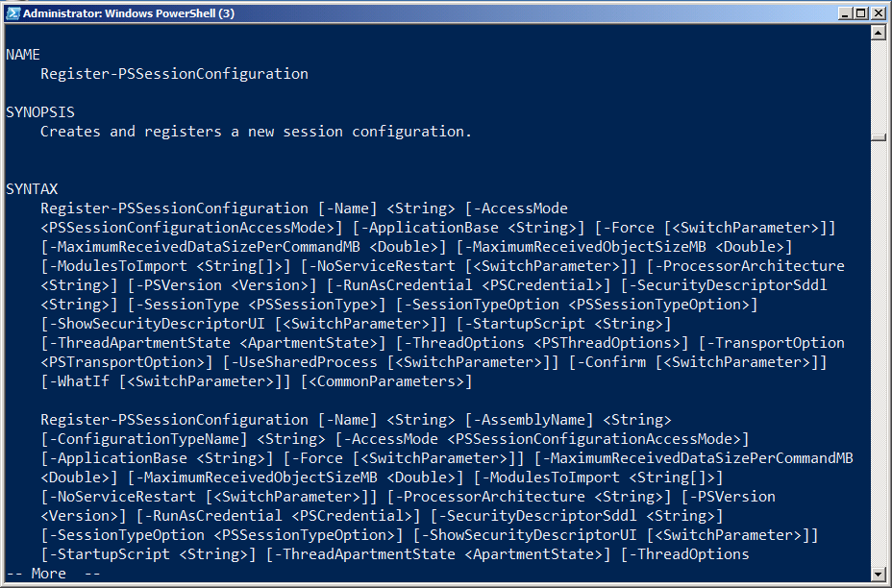Maximize the PowerShell window
Image resolution: width=892 pixels, height=588 pixels.
861,12
